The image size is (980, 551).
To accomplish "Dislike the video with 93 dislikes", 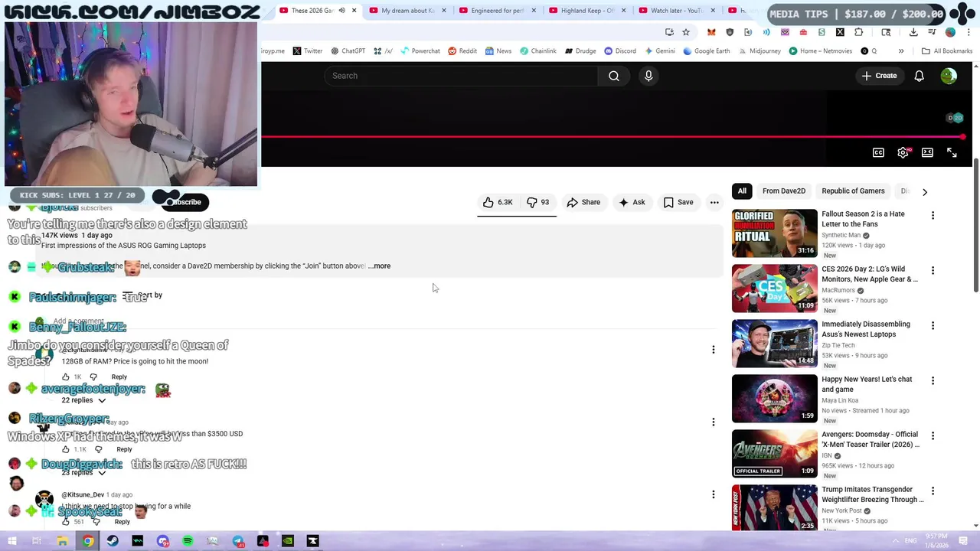I will (x=537, y=202).
